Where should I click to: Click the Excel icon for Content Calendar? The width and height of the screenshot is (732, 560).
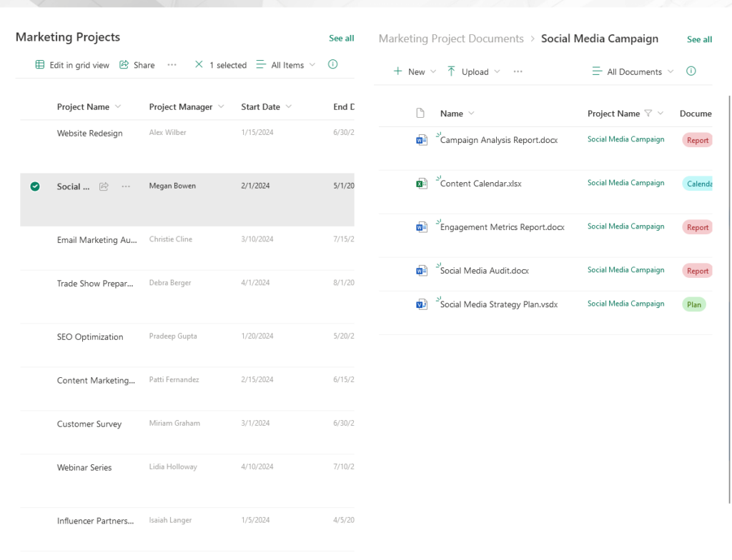pos(422,184)
